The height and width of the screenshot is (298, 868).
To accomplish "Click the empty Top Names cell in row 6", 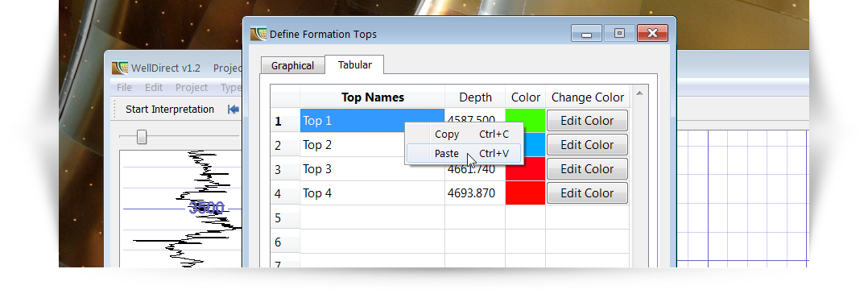I will [x=372, y=242].
